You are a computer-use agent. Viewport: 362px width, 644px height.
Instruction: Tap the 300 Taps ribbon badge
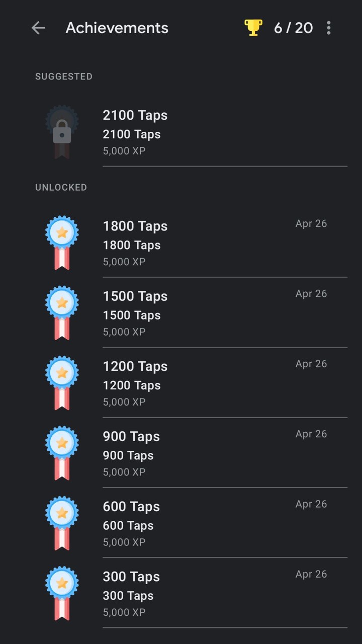(x=62, y=592)
